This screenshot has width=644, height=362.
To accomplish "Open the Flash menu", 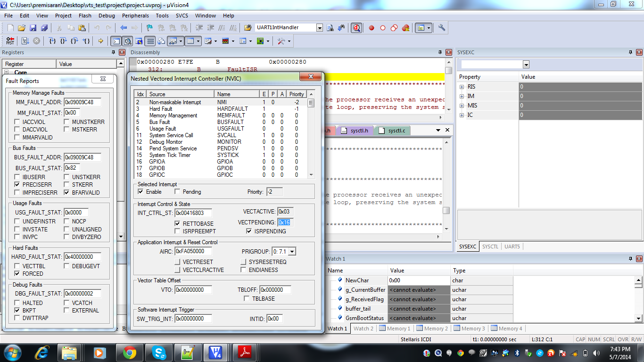I will [85, 16].
